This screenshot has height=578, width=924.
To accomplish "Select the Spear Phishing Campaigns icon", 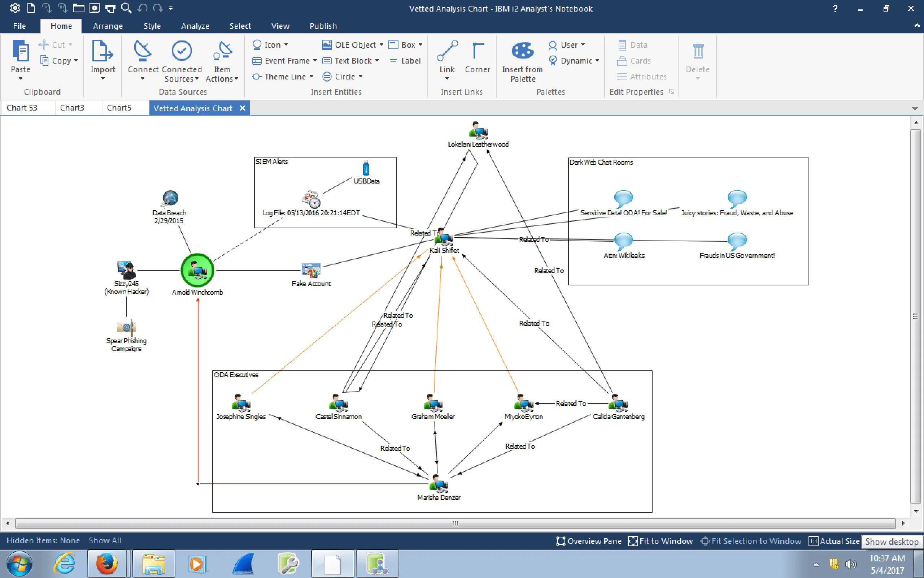I will tap(126, 327).
